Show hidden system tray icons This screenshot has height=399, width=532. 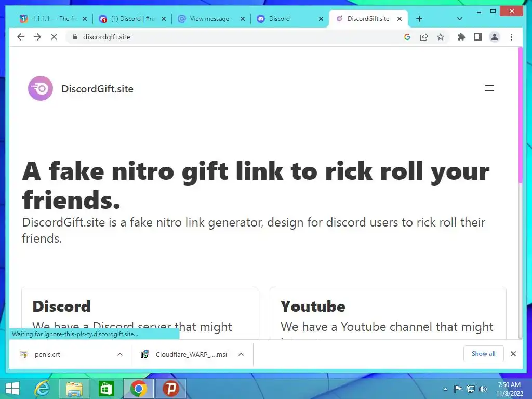point(445,389)
